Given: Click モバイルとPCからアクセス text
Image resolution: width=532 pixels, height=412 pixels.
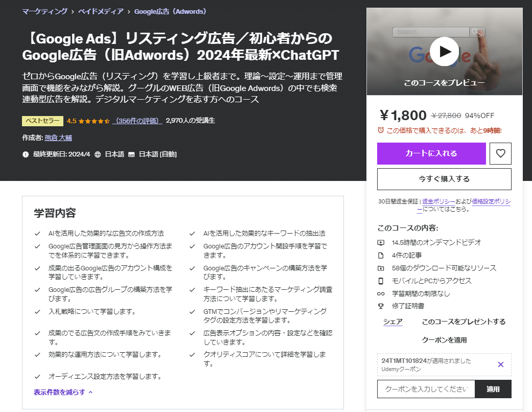Looking at the screenshot, I should (x=431, y=281).
